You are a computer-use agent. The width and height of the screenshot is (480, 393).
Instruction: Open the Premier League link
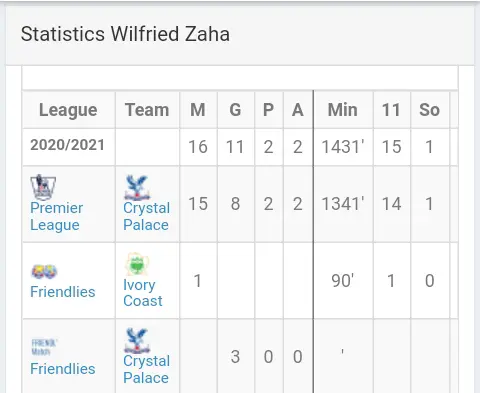click(57, 216)
